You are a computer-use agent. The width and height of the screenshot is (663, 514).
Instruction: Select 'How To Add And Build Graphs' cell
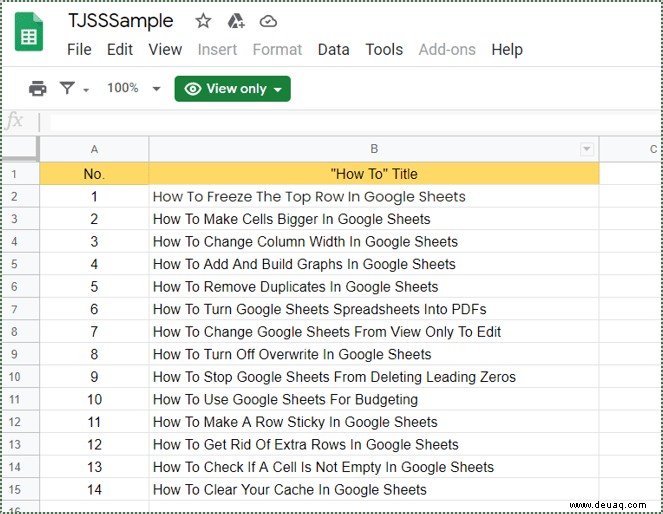click(374, 264)
